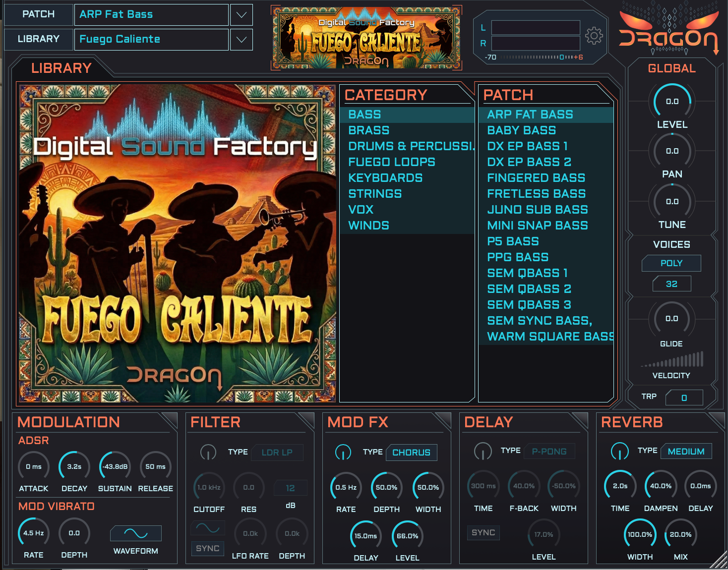Screen dimensions: 728x570
Task: Select the BASS category
Action: 407,114
